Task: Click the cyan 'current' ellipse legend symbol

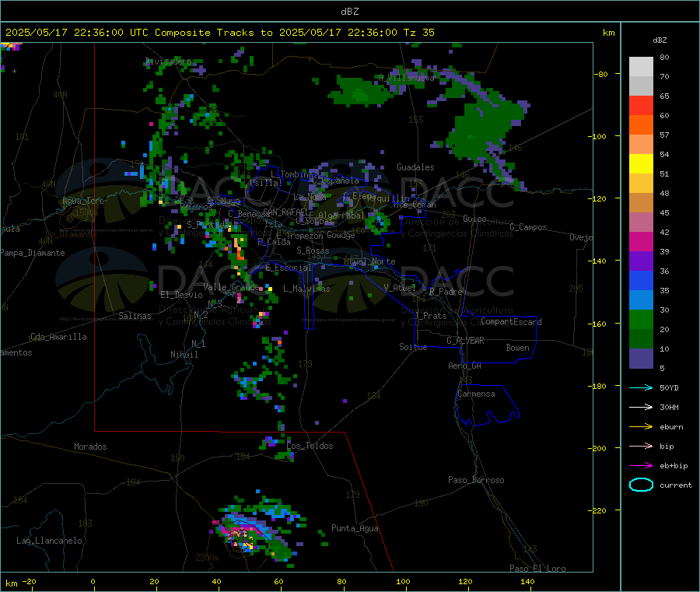Action: tap(641, 485)
